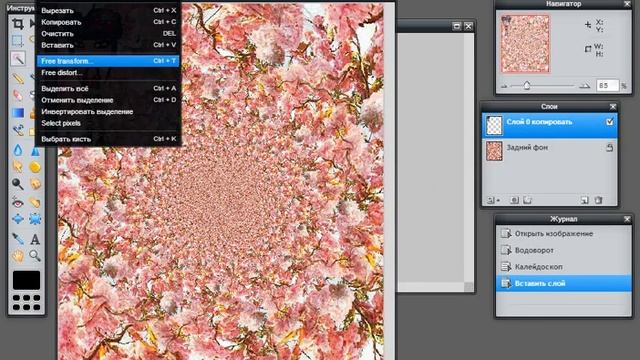Delete layer with trash icon
Viewport: 640px width, 360px height.
click(598, 200)
